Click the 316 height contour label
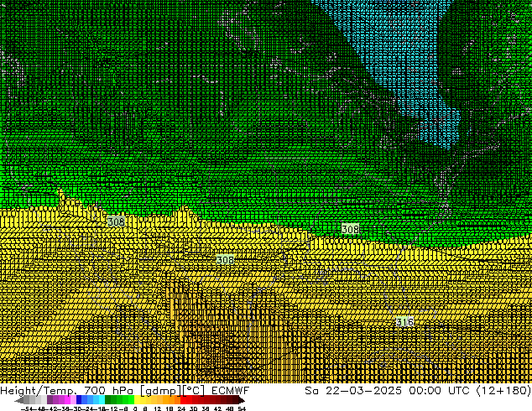The height and width of the screenshot is (411, 532). click(404, 321)
